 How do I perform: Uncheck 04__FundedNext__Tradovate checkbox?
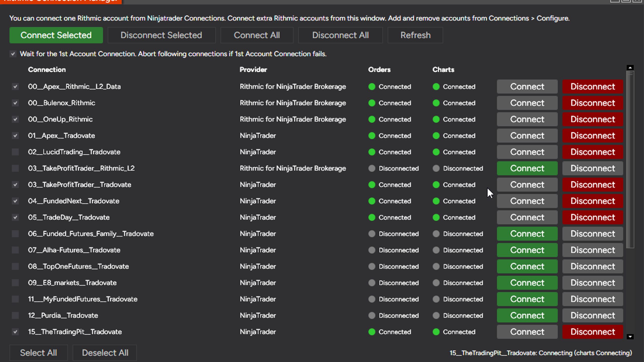[15, 201]
